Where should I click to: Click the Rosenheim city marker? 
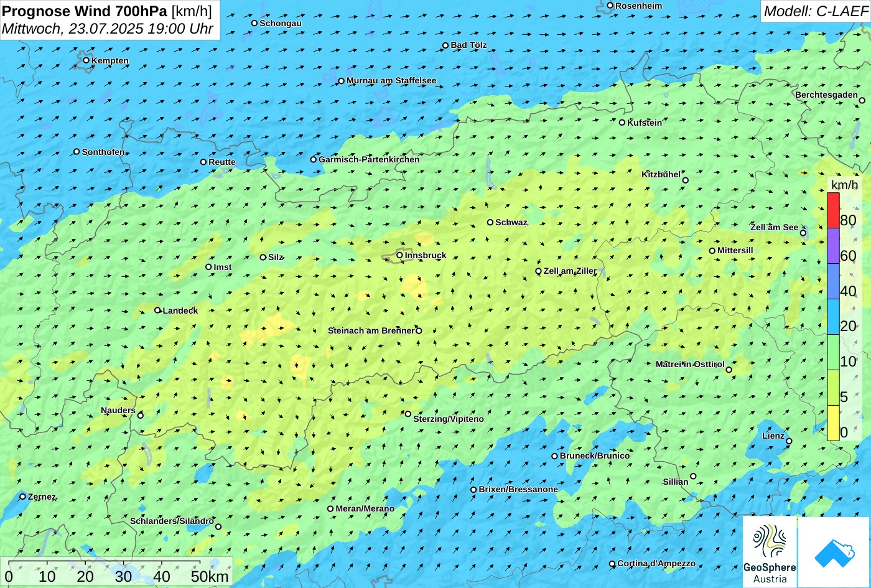point(610,6)
